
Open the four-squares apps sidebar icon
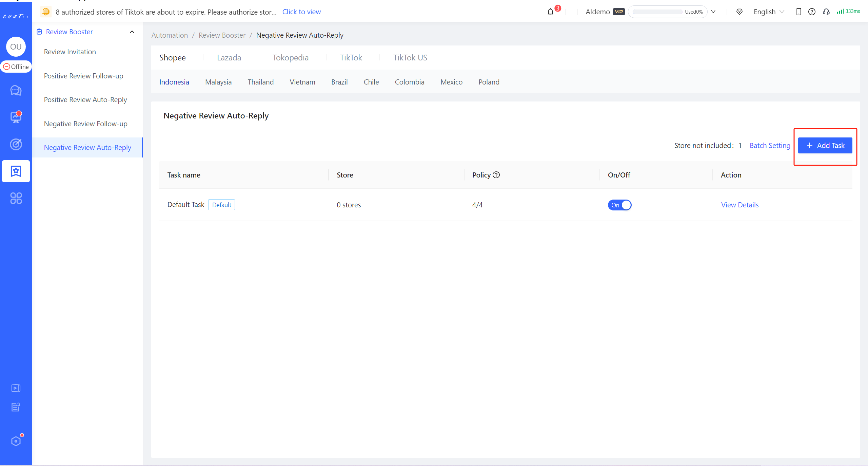coord(16,198)
